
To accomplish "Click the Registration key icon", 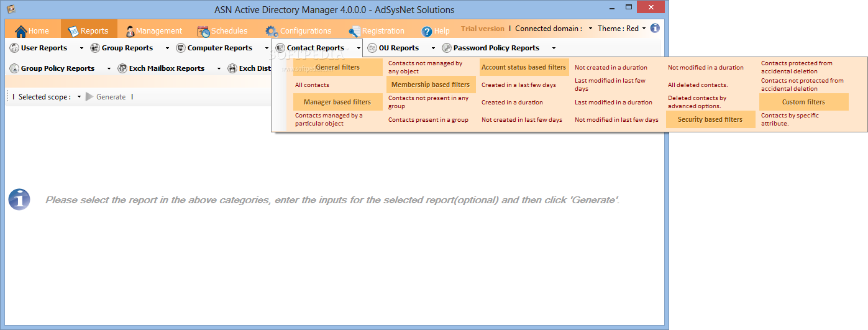I will point(354,31).
